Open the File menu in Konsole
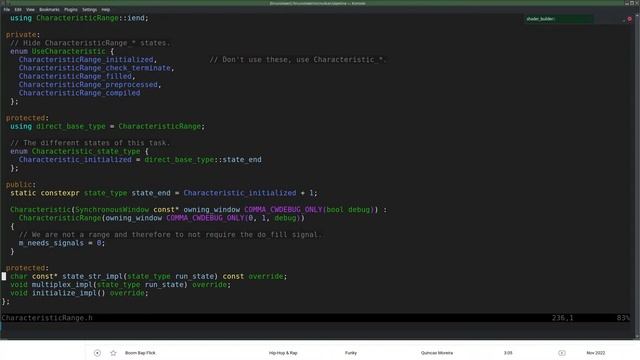The width and height of the screenshot is (640, 360). tap(7, 9)
